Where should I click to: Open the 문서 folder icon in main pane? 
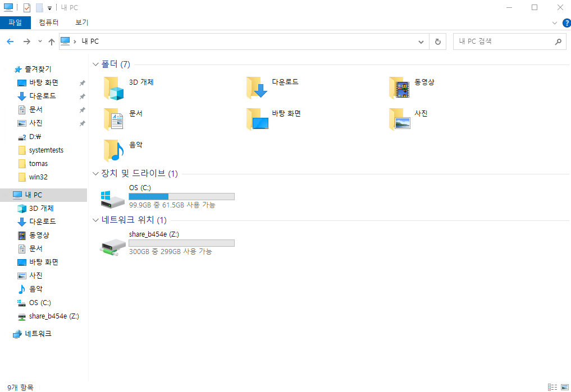(x=113, y=119)
